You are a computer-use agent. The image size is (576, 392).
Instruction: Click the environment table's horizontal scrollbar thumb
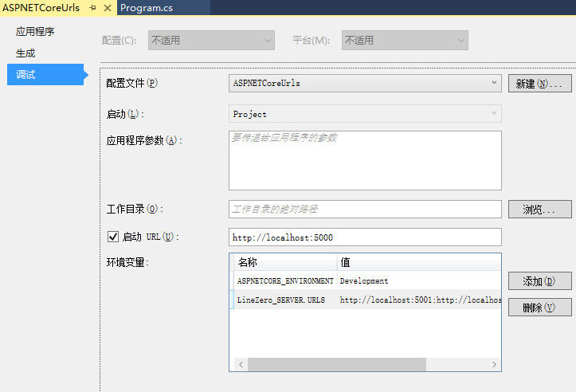pyautogui.click(x=337, y=364)
